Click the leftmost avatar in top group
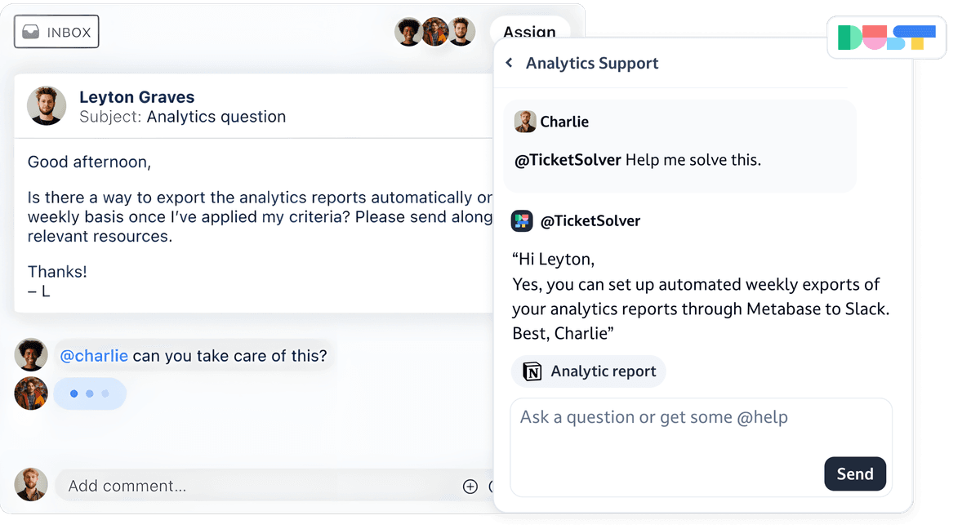This screenshot has width=980, height=529. pyautogui.click(x=408, y=31)
